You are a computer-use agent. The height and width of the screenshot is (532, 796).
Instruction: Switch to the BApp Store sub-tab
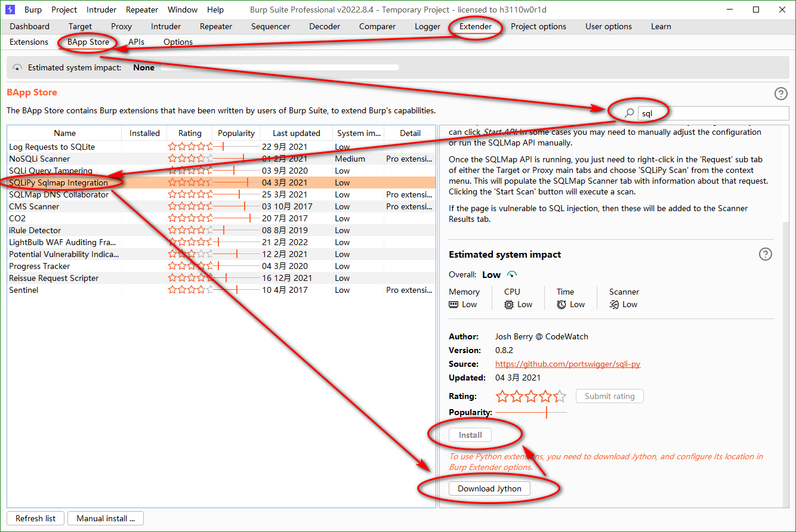[88, 42]
